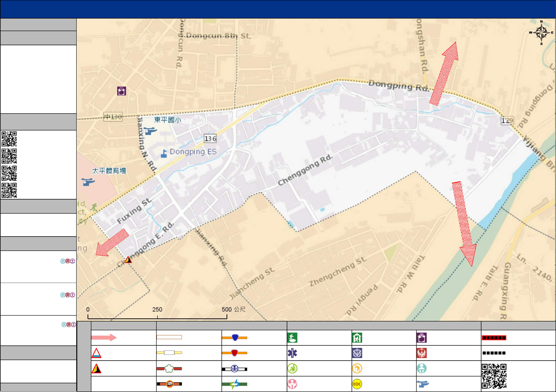The image size is (556, 392).
Task: Select the orange elderly person legend icon
Action: [357, 369]
